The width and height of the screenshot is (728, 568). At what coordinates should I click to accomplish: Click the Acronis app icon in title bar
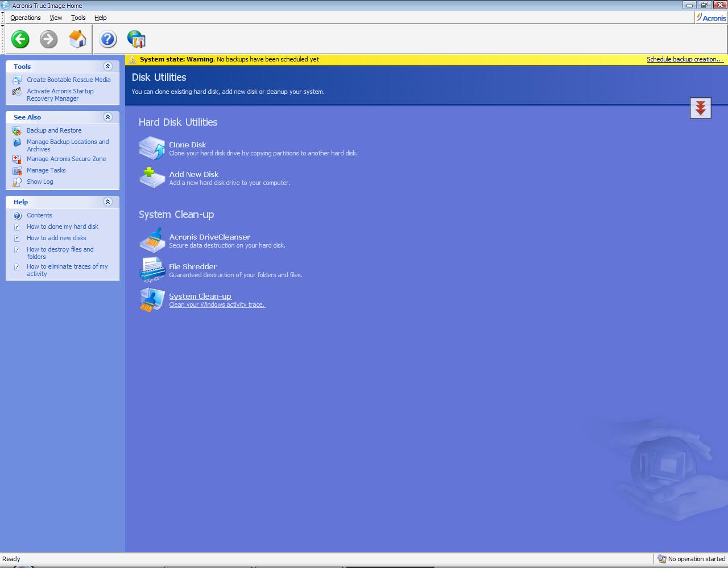(6, 5)
